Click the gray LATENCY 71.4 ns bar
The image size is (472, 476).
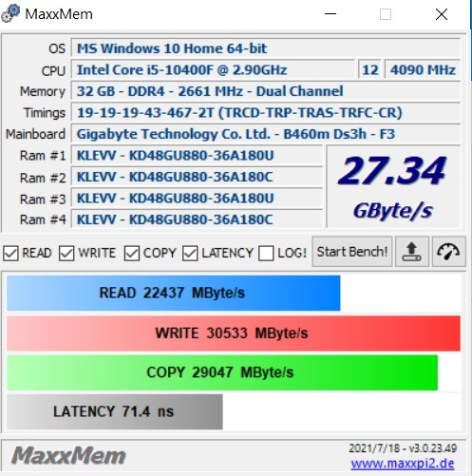[x=115, y=411]
